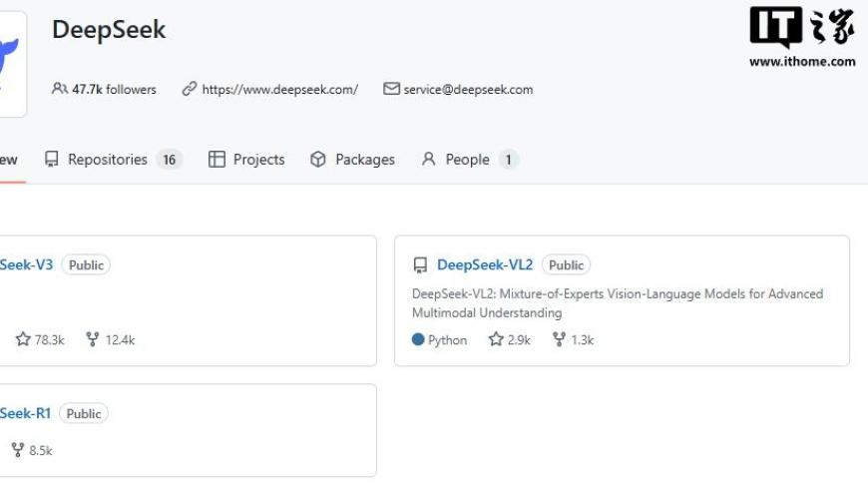View DeepSeek-VL2 forks 1.3k
The width and height of the screenshot is (868, 491).
[x=583, y=340]
